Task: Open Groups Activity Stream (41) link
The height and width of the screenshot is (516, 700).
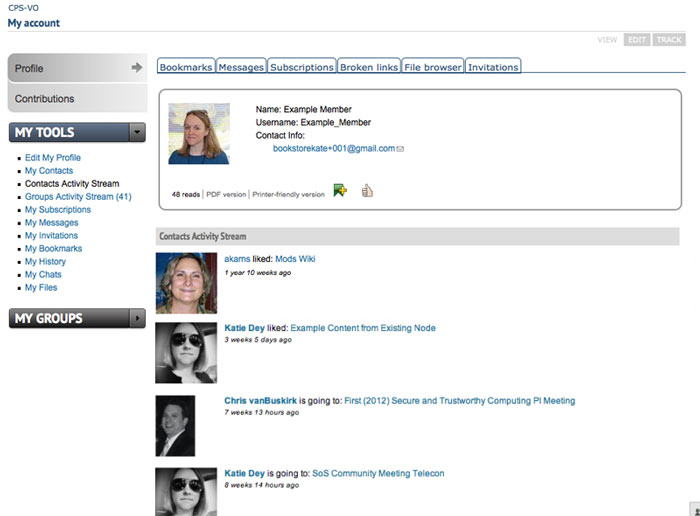Action: click(78, 197)
